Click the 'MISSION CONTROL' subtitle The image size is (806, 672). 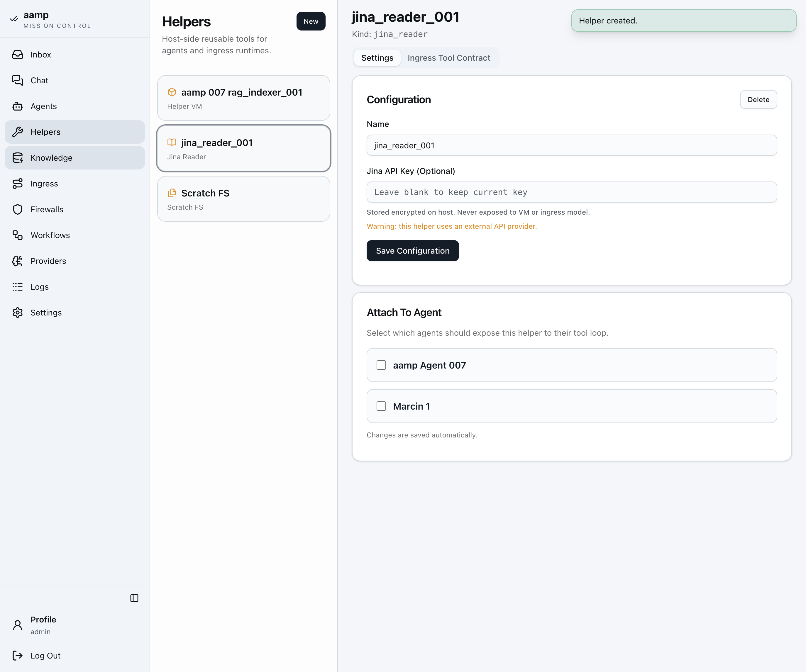(x=57, y=26)
